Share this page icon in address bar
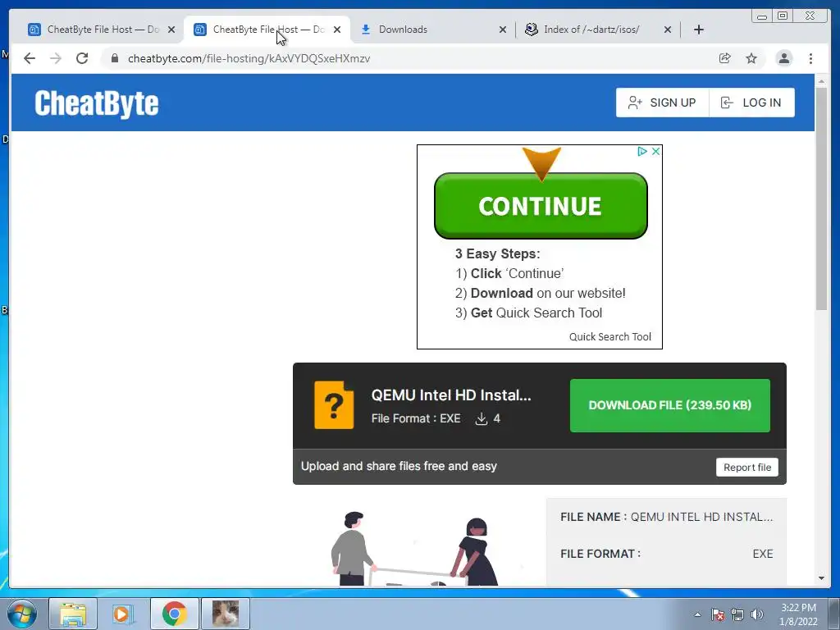This screenshot has height=630, width=840. pos(725,58)
